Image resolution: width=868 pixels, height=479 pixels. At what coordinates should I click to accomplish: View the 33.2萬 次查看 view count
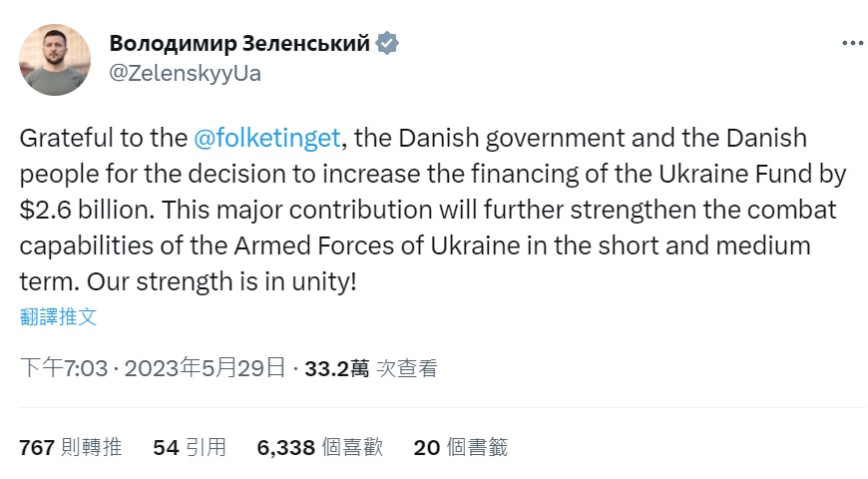click(x=371, y=368)
